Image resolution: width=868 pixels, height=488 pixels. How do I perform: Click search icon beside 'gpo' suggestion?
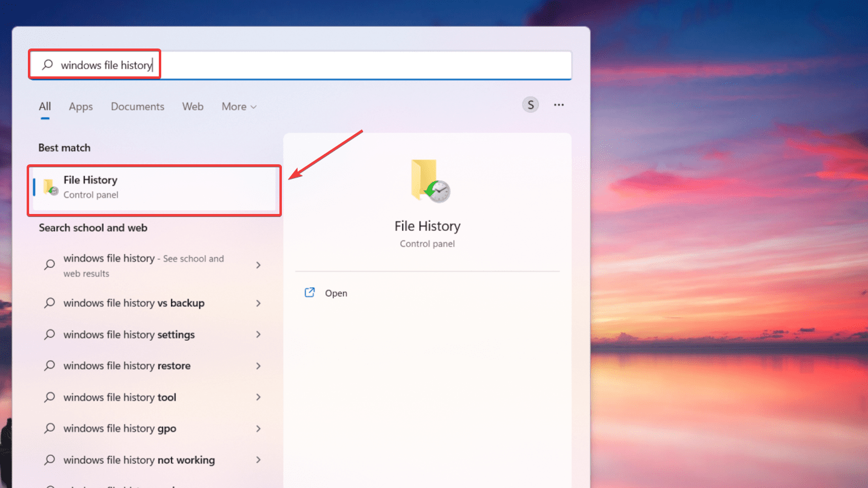tap(50, 429)
